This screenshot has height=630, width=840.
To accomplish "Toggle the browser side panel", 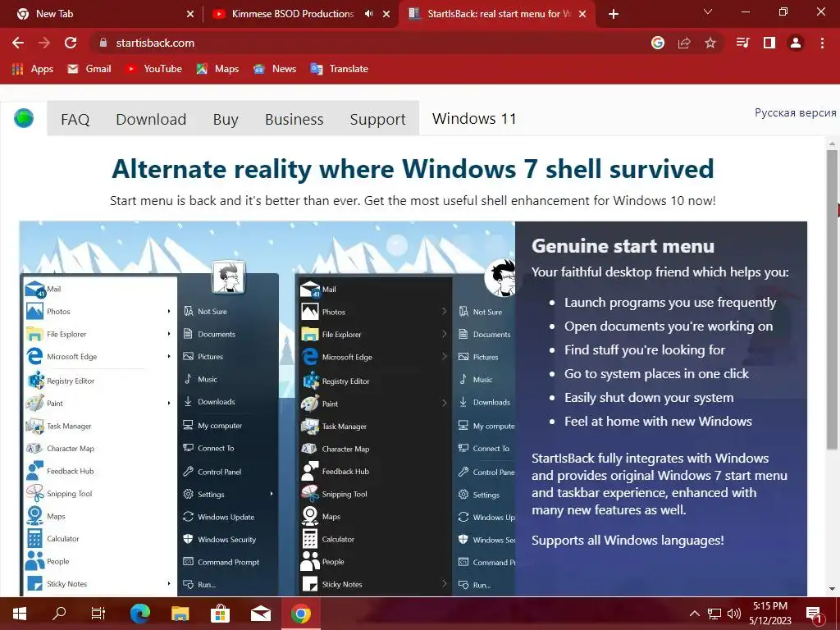I will pyautogui.click(x=769, y=43).
